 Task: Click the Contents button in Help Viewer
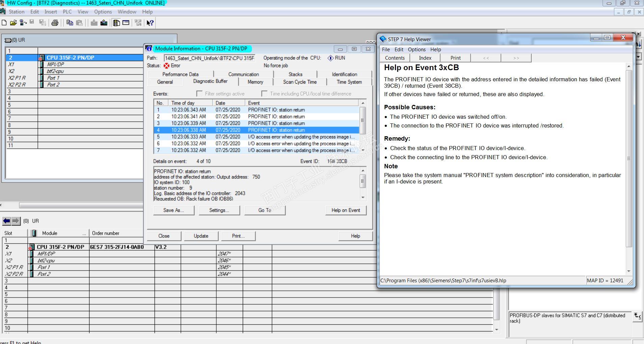tap(395, 58)
